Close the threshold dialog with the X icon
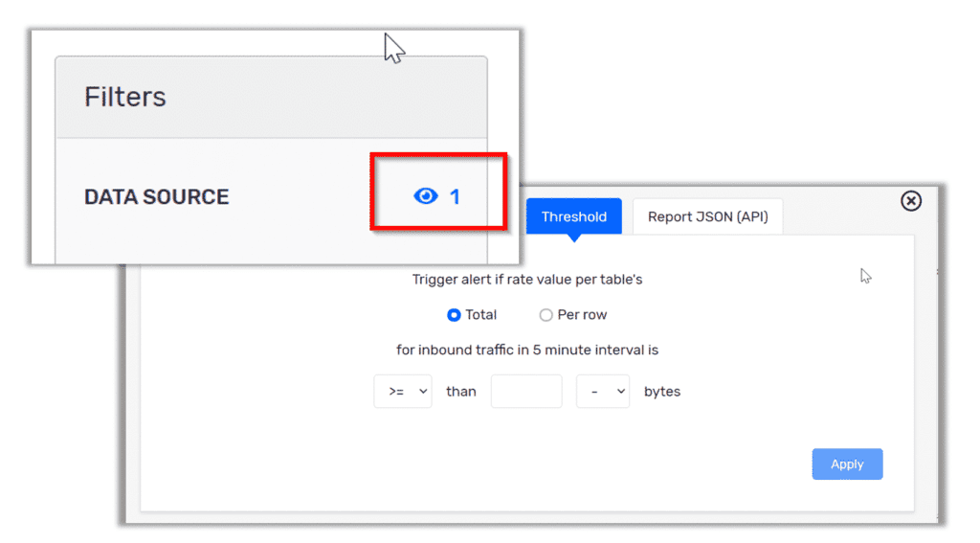Screen dimensions: 980x543 tap(911, 201)
